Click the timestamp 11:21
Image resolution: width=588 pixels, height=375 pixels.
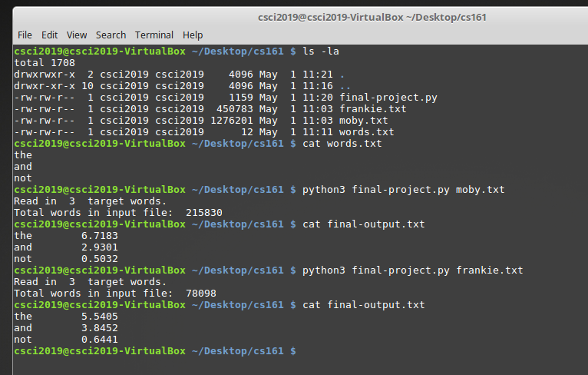(318, 75)
